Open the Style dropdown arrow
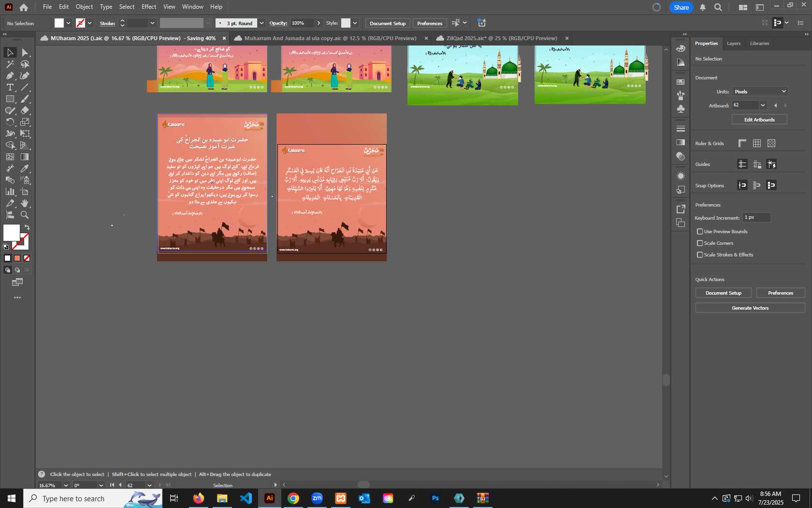The width and height of the screenshot is (812, 508). coord(355,23)
